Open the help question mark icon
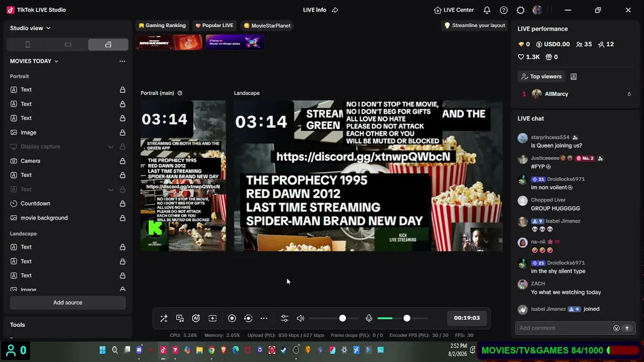The width and height of the screenshot is (644, 362). coord(504,10)
